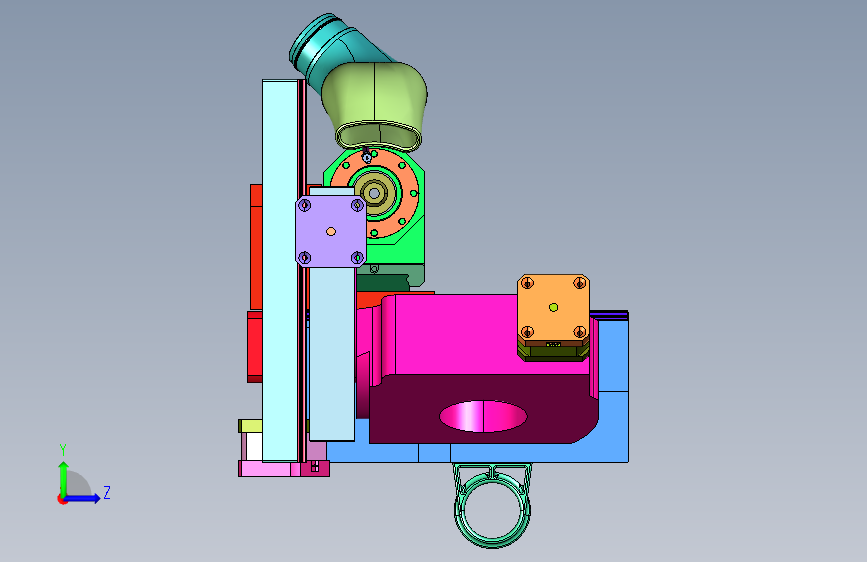This screenshot has width=867, height=562.
Task: Pick the teal ring clamp at bottom
Action: [492, 508]
